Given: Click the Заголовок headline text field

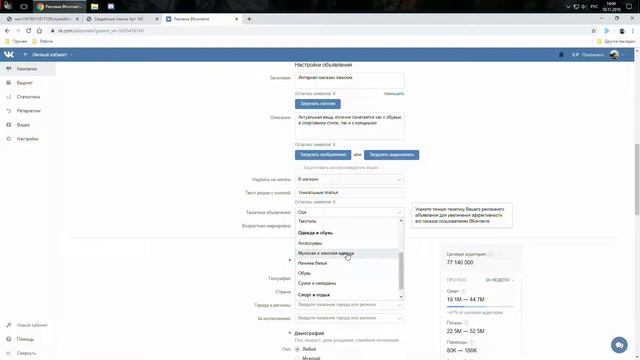Looking at the screenshot, I should click(350, 80).
